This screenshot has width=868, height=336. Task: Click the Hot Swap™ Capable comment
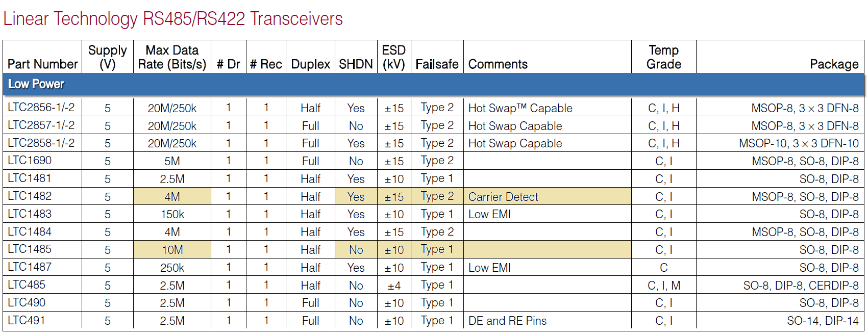click(520, 108)
